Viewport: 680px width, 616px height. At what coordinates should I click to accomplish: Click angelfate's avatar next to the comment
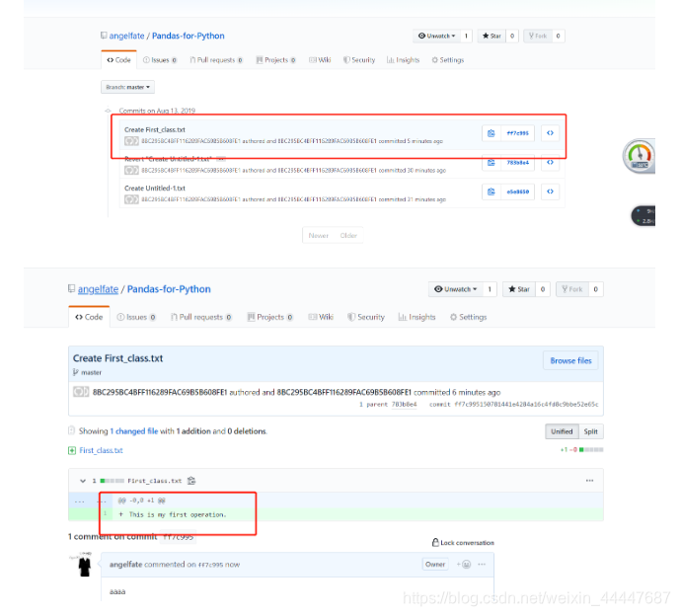(84, 565)
